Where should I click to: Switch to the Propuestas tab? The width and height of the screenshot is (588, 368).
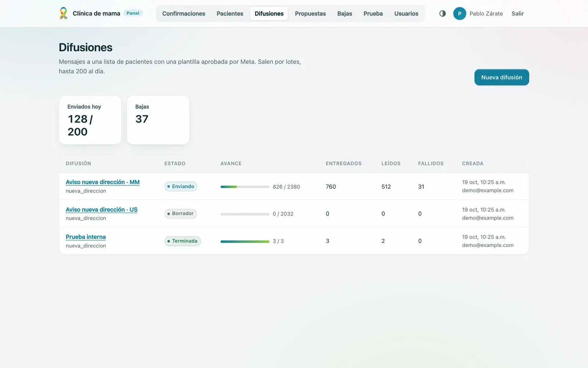(310, 14)
